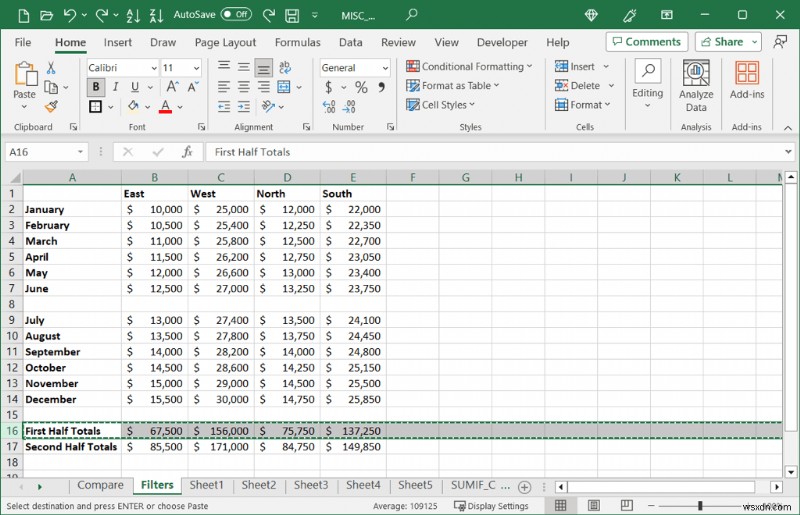800x515 pixels.
Task: Toggle middle vertical alignment
Action: click(x=244, y=67)
